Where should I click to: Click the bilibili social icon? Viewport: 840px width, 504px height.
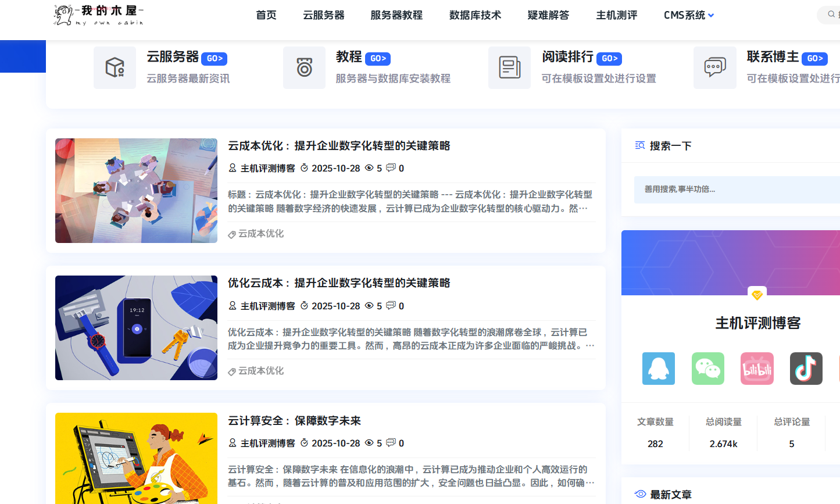(x=757, y=369)
